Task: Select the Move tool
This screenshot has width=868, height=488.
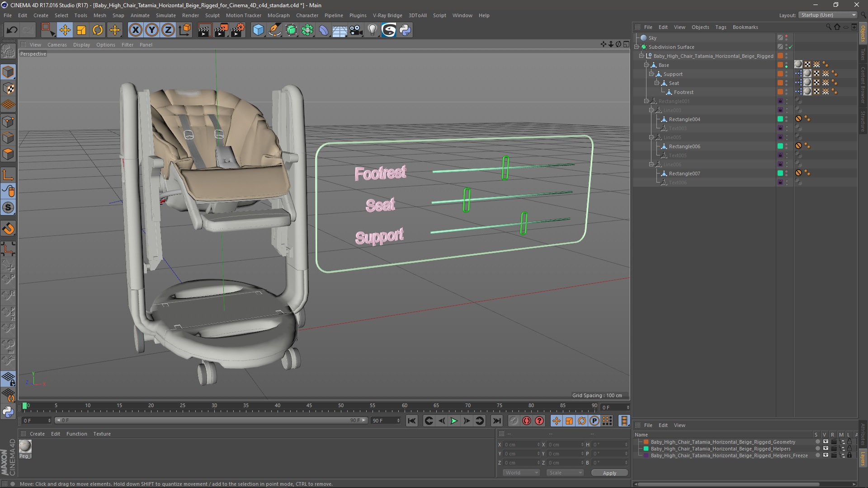Action: [65, 30]
